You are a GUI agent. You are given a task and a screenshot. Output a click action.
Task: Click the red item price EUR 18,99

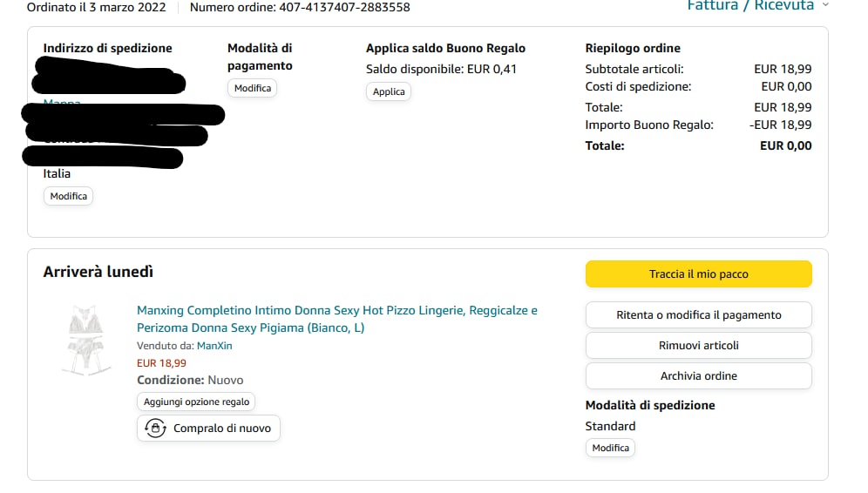pyautogui.click(x=161, y=363)
